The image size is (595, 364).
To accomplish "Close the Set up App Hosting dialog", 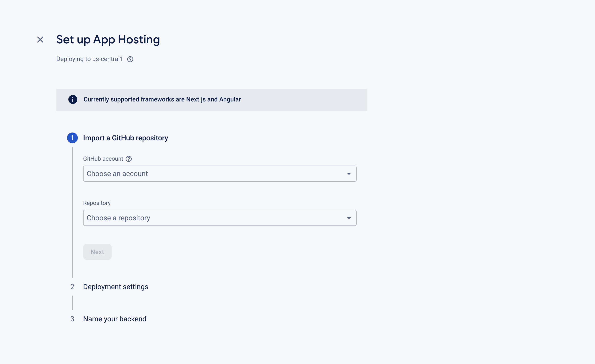I will click(40, 39).
